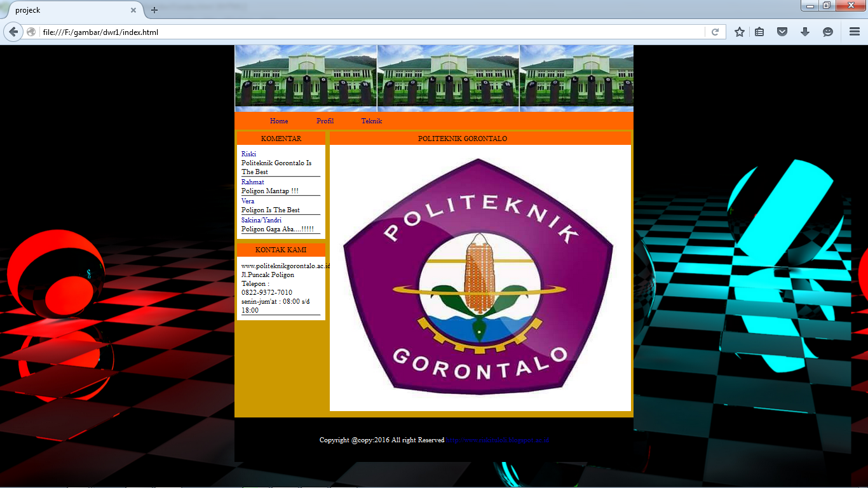Click the smiley chat icon in toolbar
This screenshot has width=868, height=488.
(828, 32)
